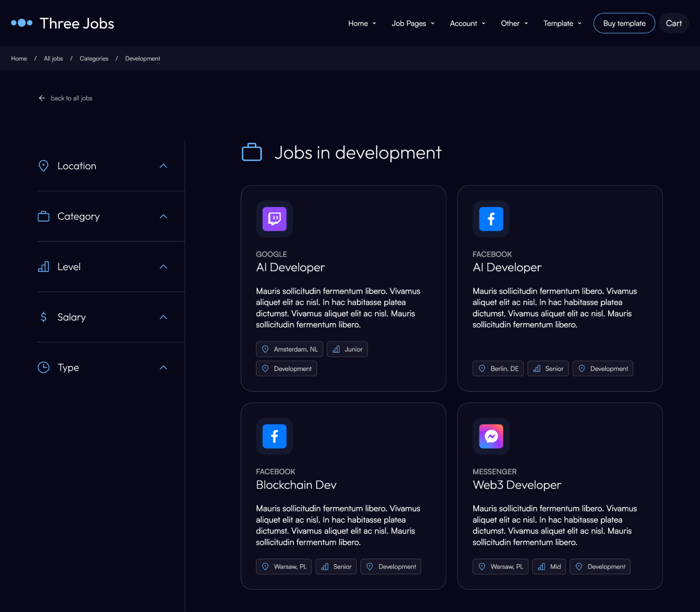Click the Development breadcrumb link
700x612 pixels.
tap(143, 58)
